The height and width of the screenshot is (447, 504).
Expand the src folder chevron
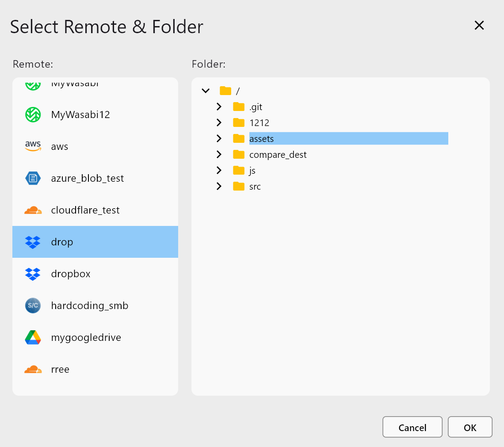point(219,186)
